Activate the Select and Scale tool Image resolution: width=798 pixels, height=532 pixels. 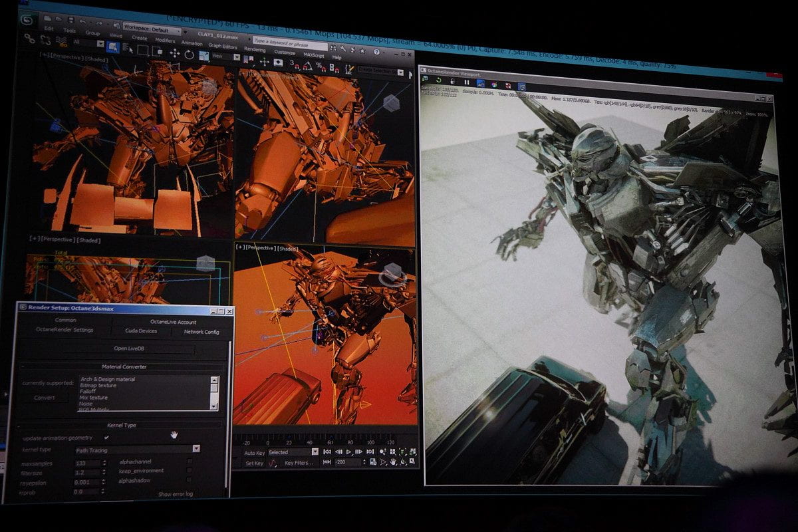(x=203, y=56)
